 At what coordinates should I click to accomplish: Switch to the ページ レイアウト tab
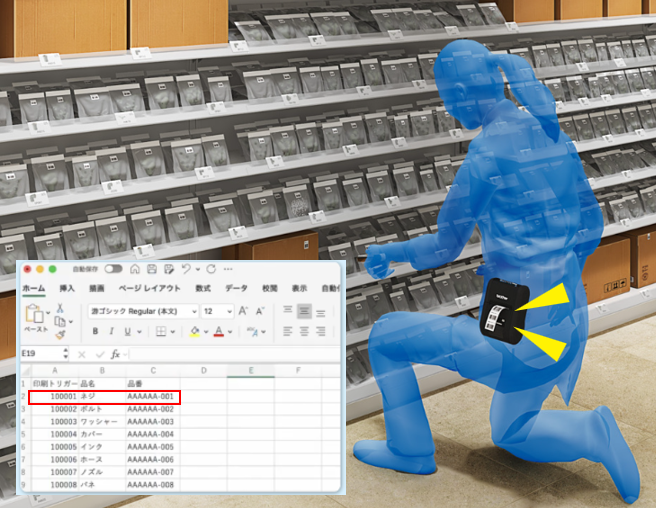click(150, 288)
